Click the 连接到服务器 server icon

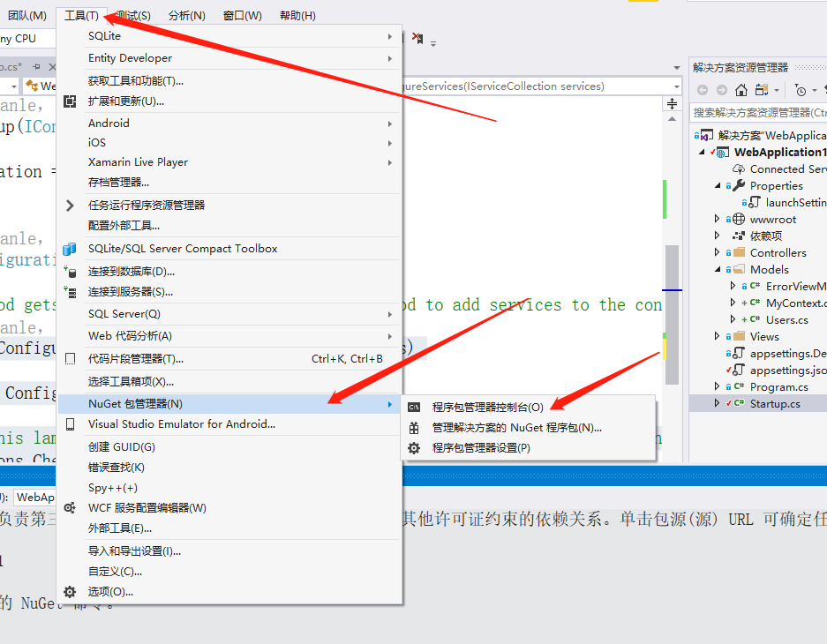(x=70, y=291)
